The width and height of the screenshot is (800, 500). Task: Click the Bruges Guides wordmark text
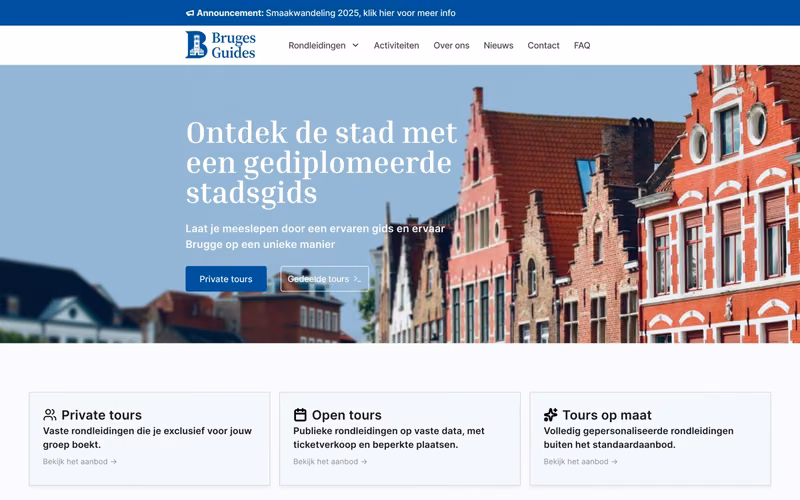233,45
